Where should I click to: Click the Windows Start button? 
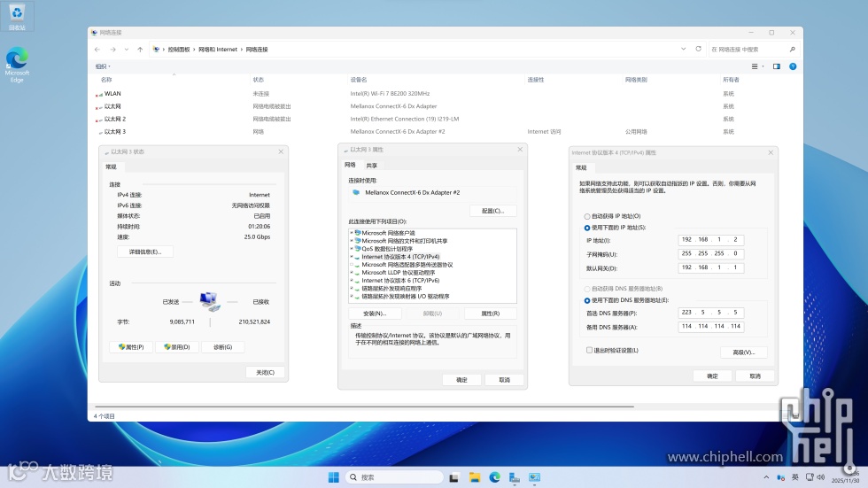[x=333, y=477]
